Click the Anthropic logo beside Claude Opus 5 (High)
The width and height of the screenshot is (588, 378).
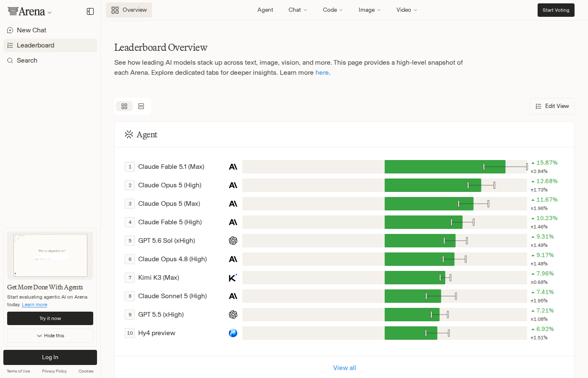(x=233, y=185)
